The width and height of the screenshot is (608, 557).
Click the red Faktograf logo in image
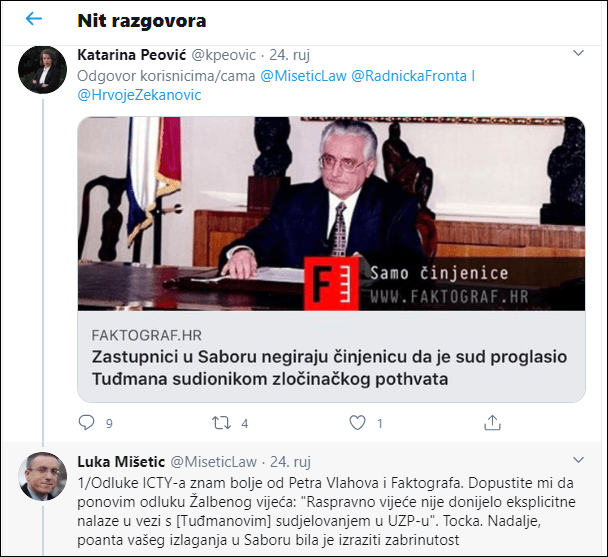(332, 284)
